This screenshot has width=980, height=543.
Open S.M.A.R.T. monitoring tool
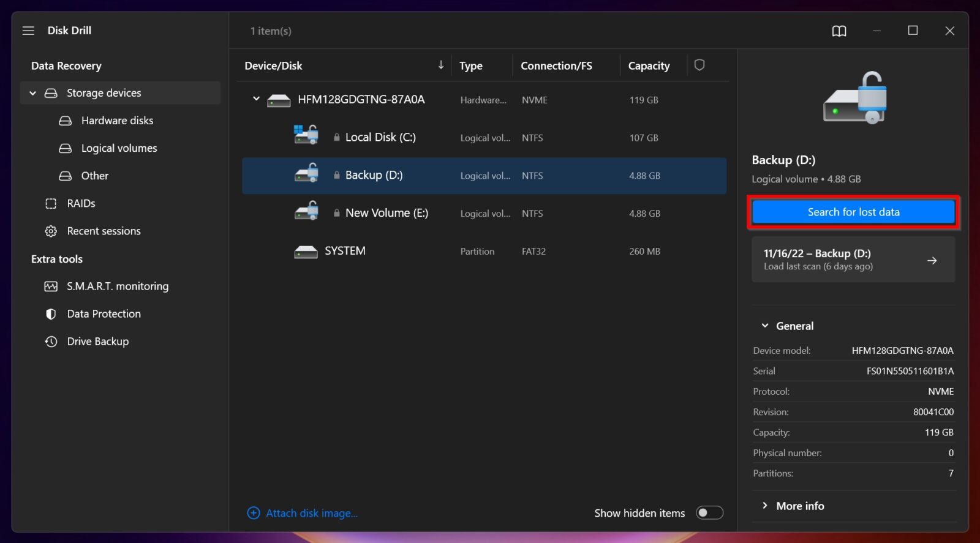(117, 286)
